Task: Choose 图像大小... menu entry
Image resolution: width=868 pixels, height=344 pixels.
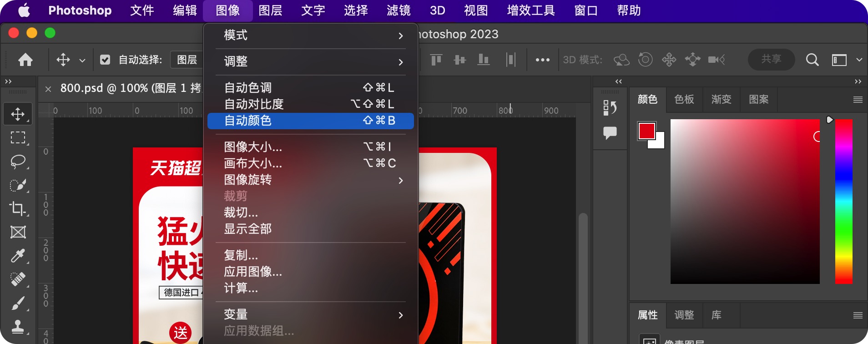Action: point(310,147)
